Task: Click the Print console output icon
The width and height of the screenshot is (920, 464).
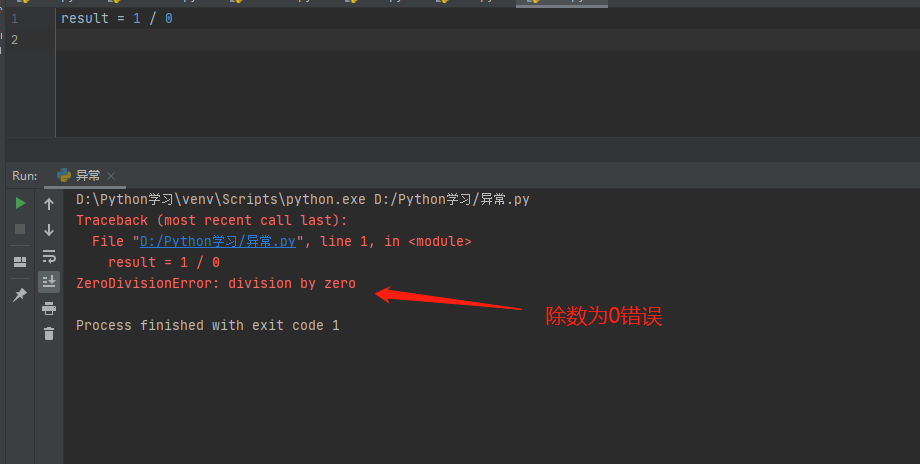Action: click(x=49, y=308)
